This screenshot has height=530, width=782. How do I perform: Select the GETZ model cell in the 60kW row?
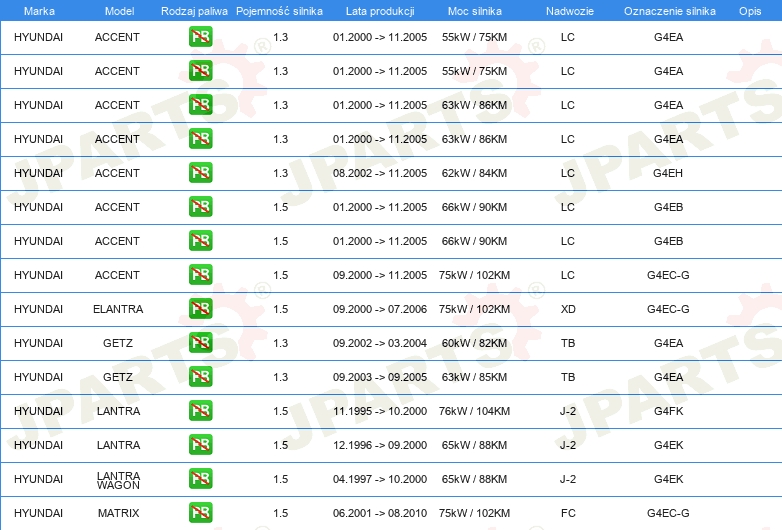(118, 343)
